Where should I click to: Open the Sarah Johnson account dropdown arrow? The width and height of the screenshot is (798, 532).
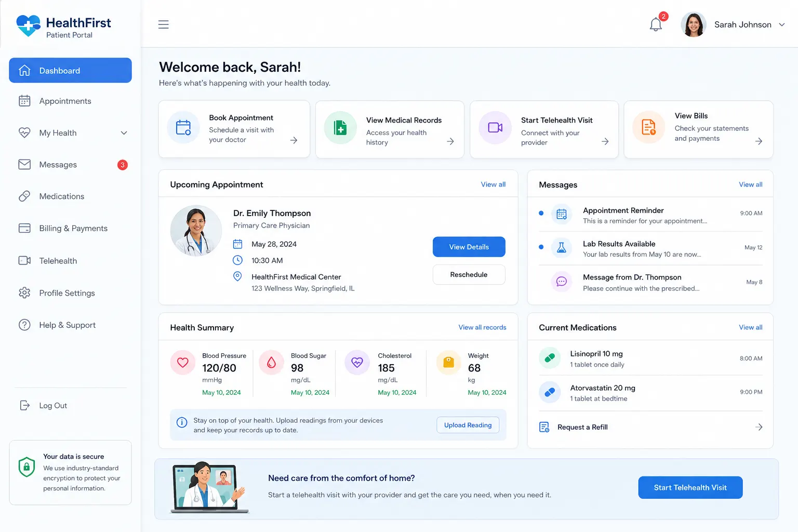[781, 24]
